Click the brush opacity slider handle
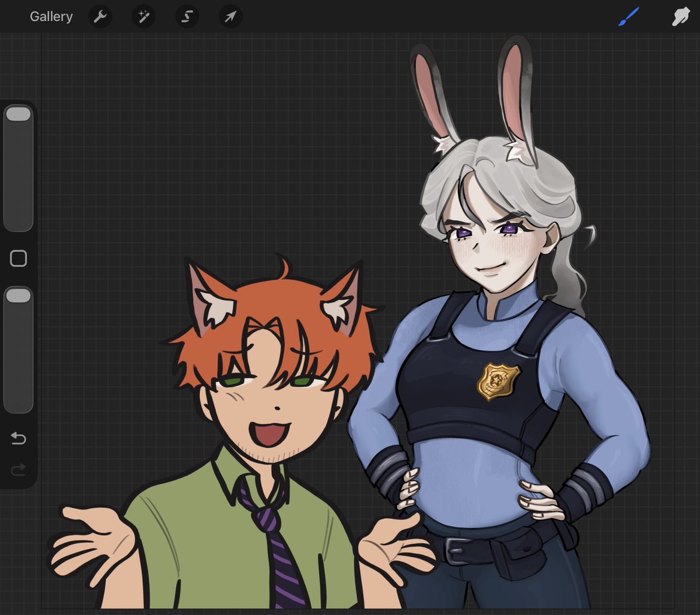 18,295
